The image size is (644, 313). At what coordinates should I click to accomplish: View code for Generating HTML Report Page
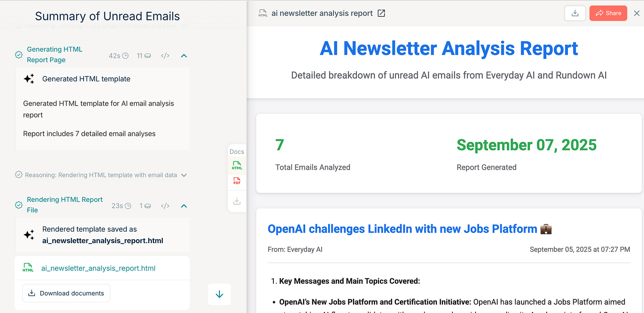tap(165, 56)
